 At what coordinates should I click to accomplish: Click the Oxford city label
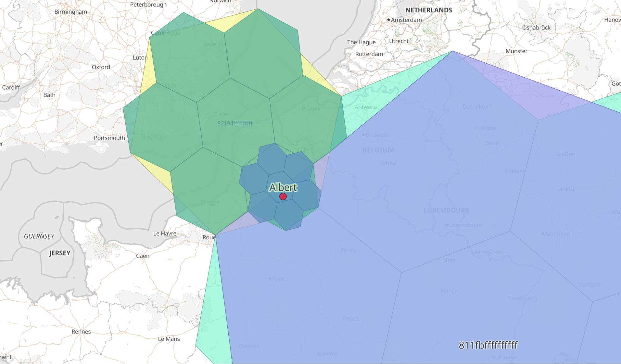click(x=101, y=67)
